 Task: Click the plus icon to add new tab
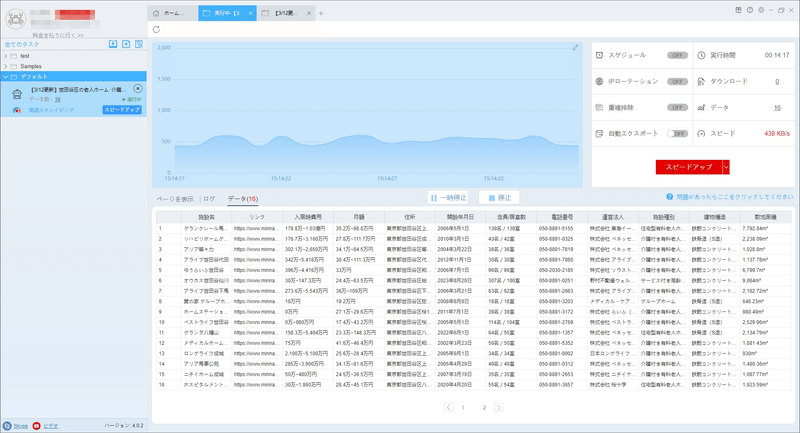click(x=321, y=13)
